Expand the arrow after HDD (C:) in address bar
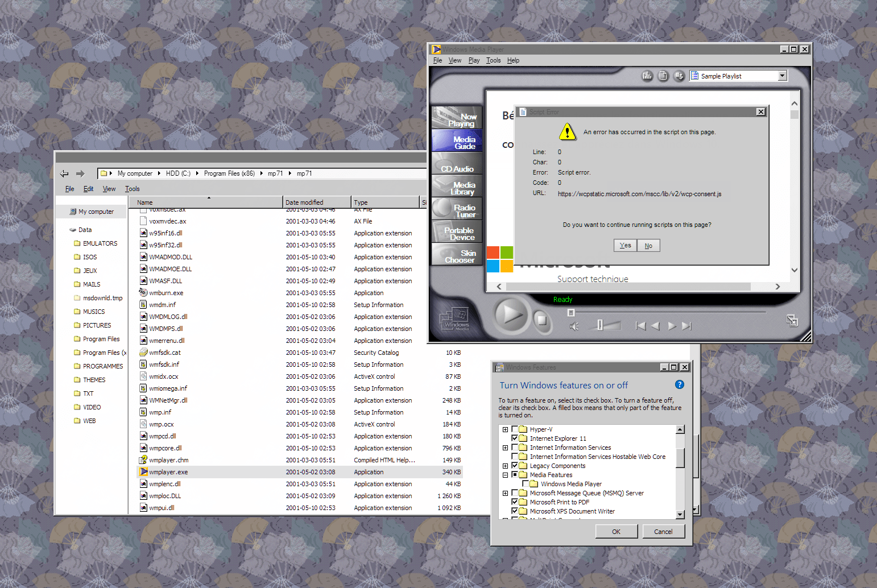Viewport: 877px width, 588px height. 197,173
